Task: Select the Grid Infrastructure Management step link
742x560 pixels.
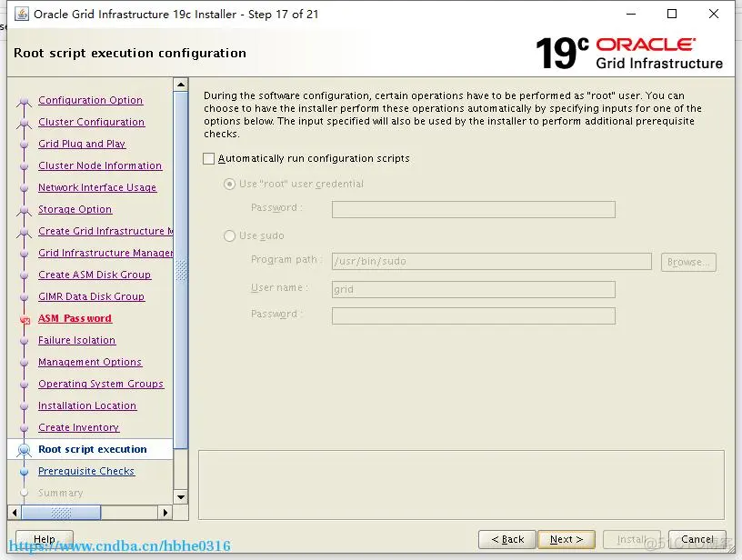Action: (105, 253)
